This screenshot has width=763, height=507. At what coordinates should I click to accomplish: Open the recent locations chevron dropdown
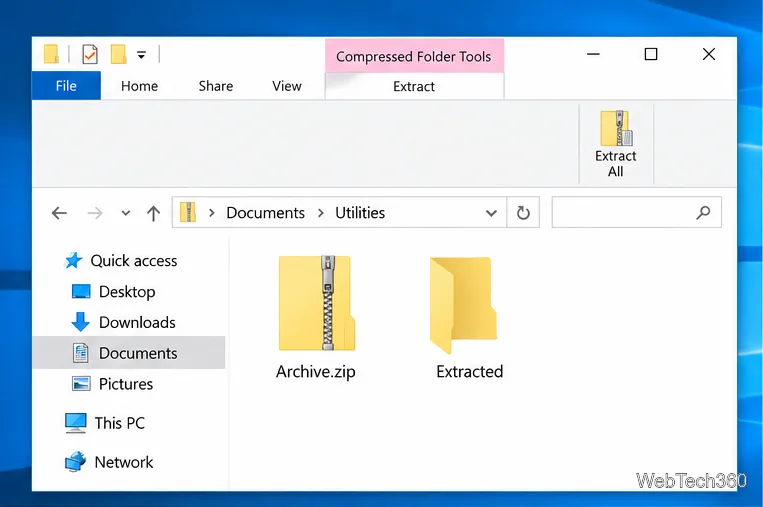tap(126, 213)
